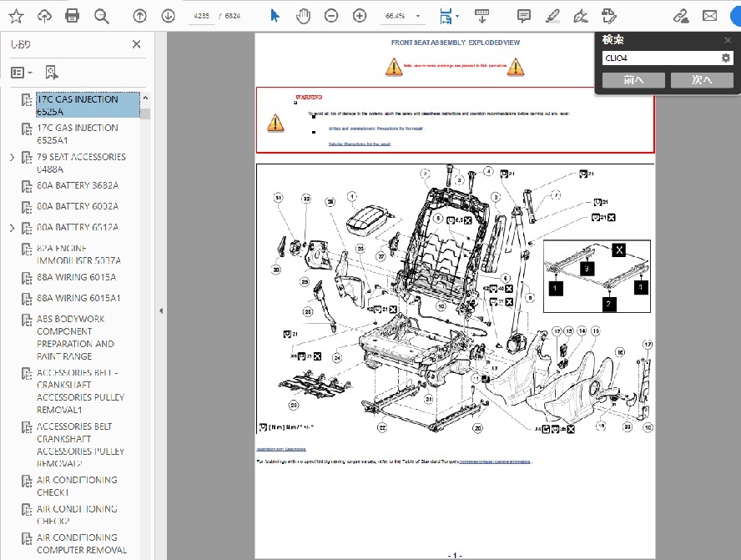This screenshot has height=560, width=741.
Task: Expand the 79 SEAT ACCESSORIES bookmark
Action: [x=13, y=158]
